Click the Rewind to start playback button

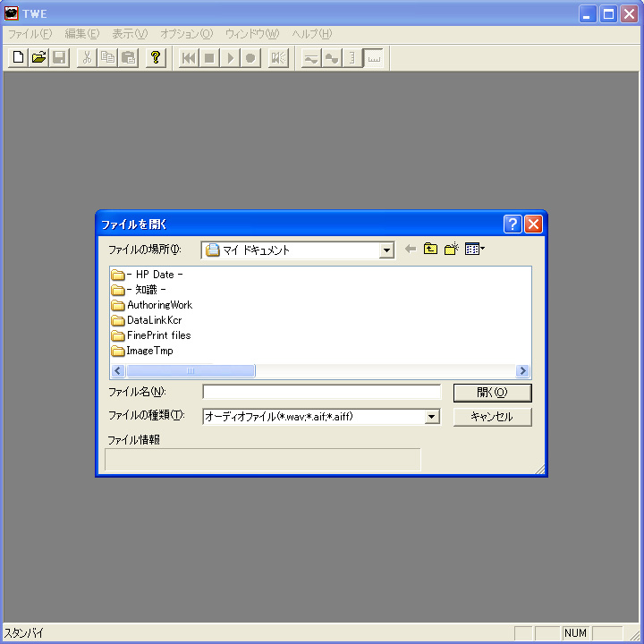[x=189, y=57]
